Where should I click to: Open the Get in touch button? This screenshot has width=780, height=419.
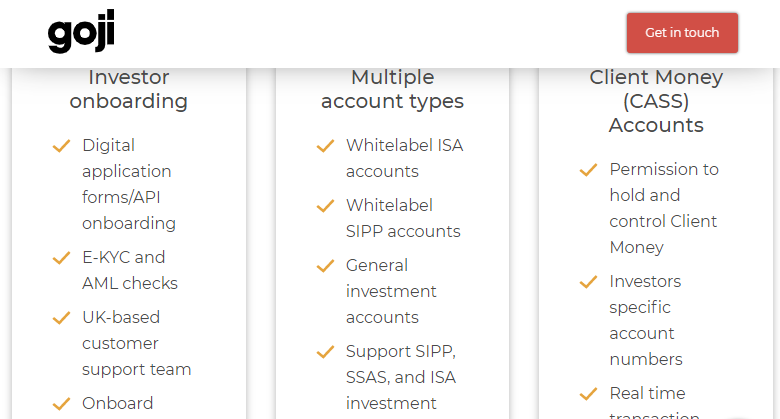click(x=682, y=33)
